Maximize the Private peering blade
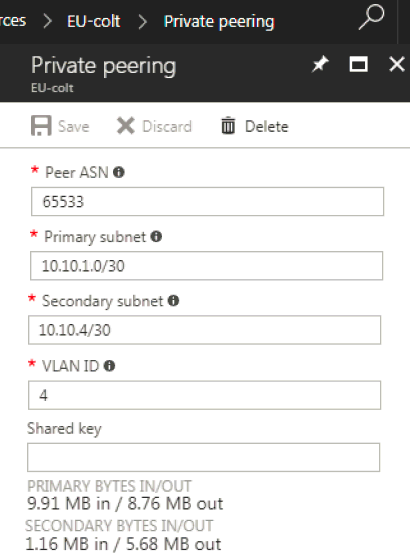 pyautogui.click(x=358, y=65)
